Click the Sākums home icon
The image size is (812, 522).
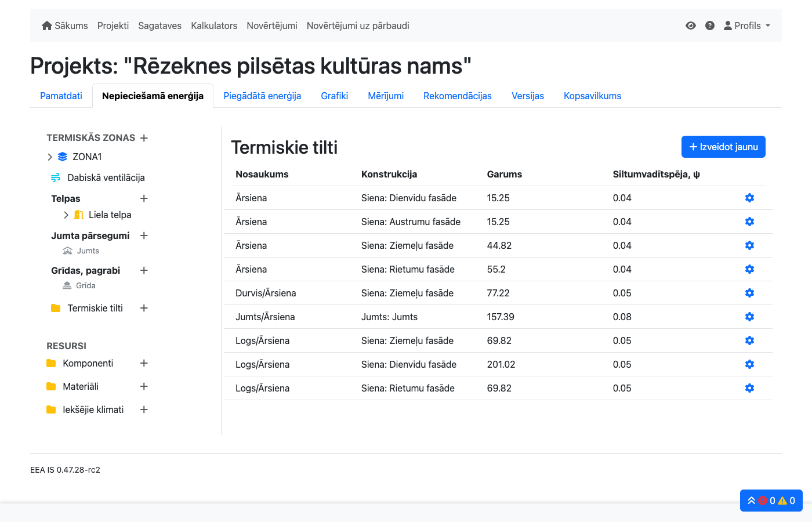coord(47,26)
